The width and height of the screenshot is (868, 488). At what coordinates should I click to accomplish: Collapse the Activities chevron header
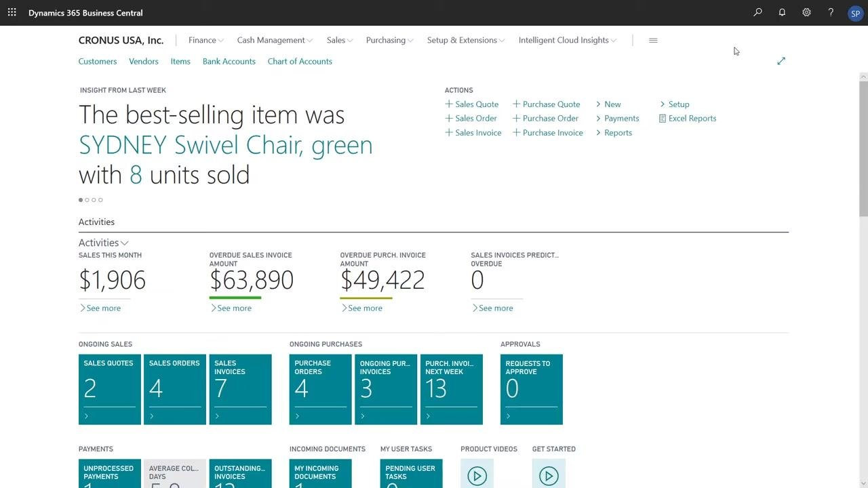tap(104, 243)
